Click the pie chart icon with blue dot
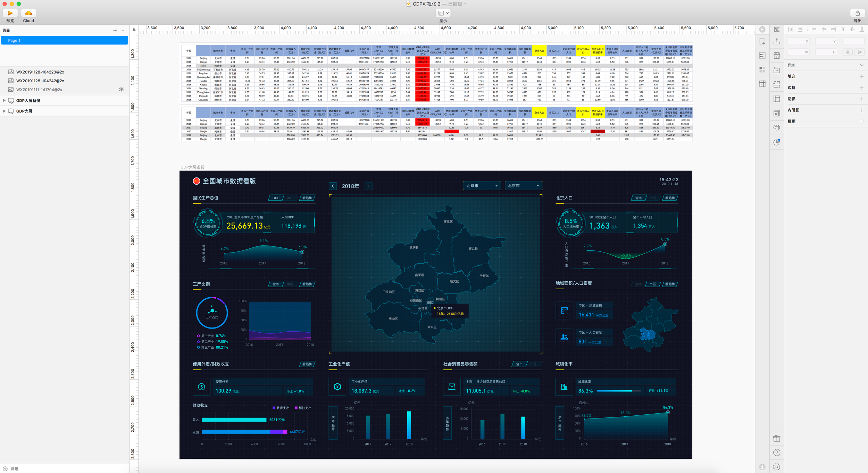The width and height of the screenshot is (868, 473). click(777, 142)
